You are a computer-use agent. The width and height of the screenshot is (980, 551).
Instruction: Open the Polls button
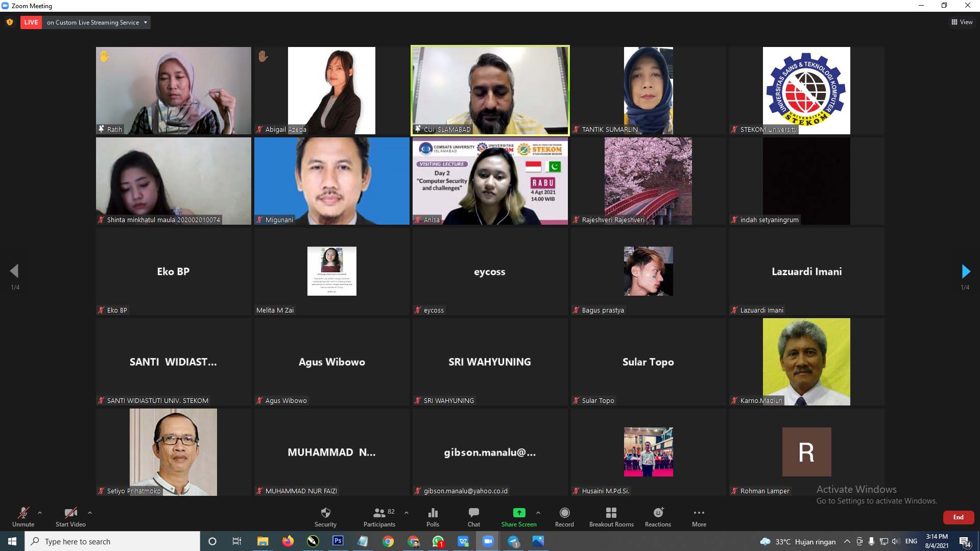pos(433,517)
